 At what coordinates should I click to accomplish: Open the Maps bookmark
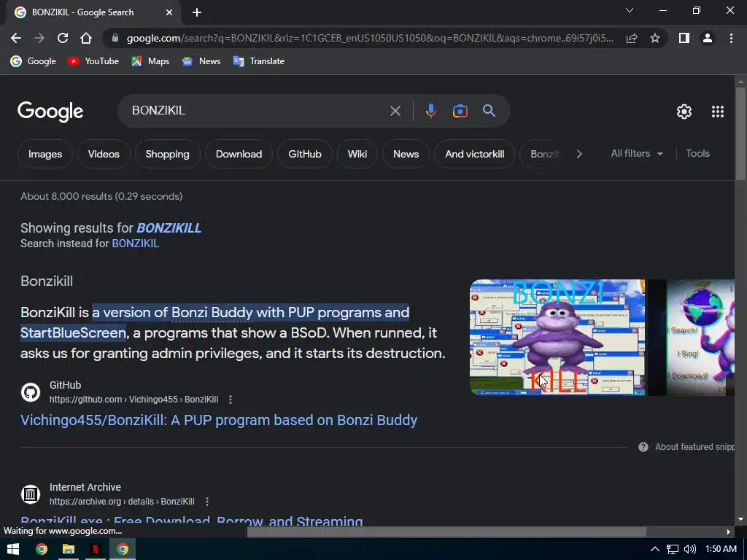(150, 61)
